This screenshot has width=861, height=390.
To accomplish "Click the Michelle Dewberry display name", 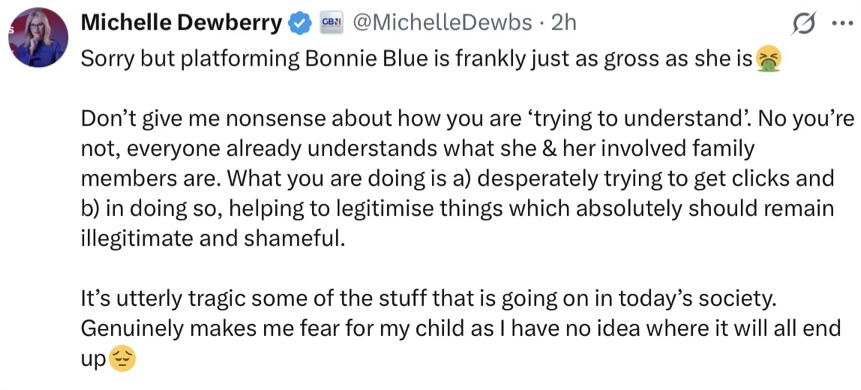I will 182,23.
